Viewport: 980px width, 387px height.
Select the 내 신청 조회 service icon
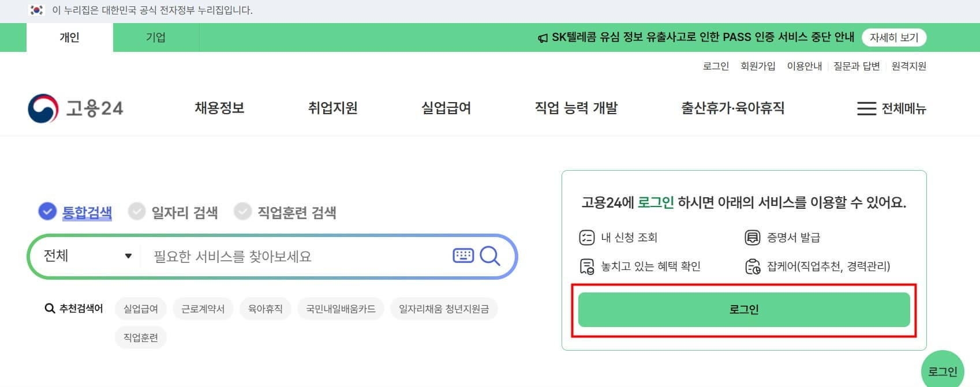pos(587,237)
